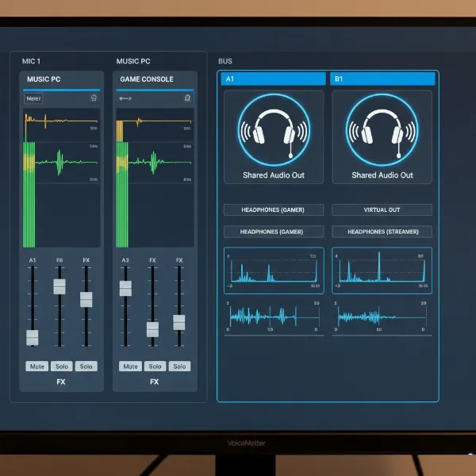Toggle the Meter button in Music PC strip

[33, 98]
